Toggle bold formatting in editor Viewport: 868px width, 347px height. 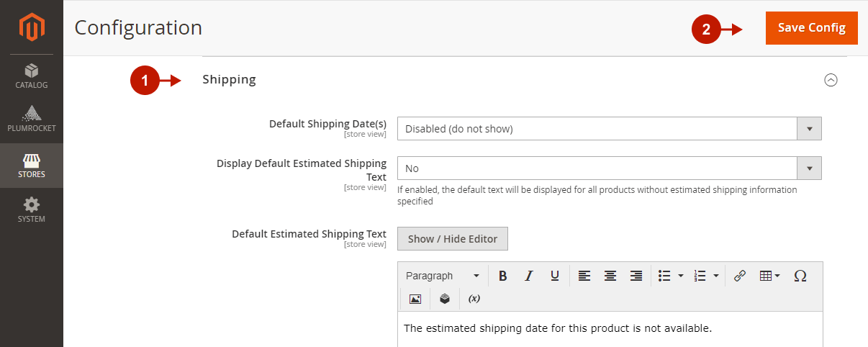503,276
